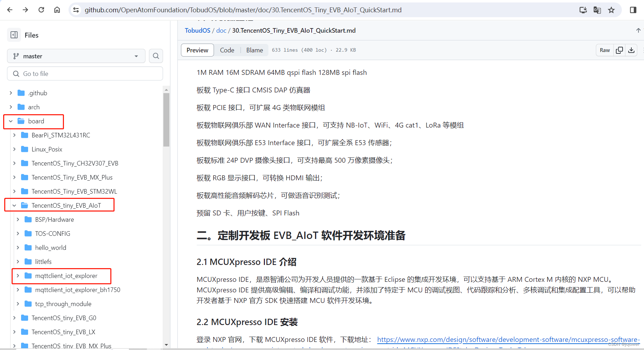Install app icon in address bar

[x=583, y=10]
